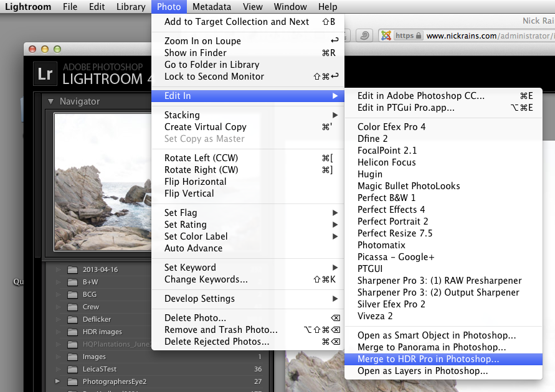Image resolution: width=555 pixels, height=392 pixels.
Task: Select Perfect Portrait 2
Action: point(444,222)
